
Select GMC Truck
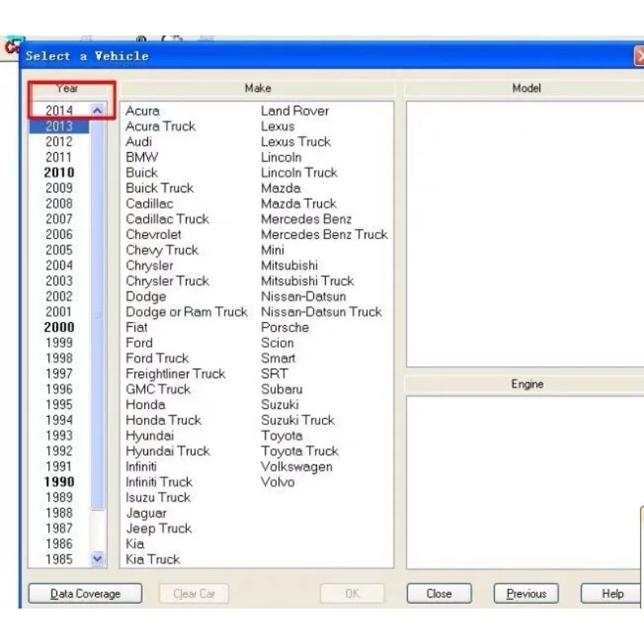(x=158, y=389)
